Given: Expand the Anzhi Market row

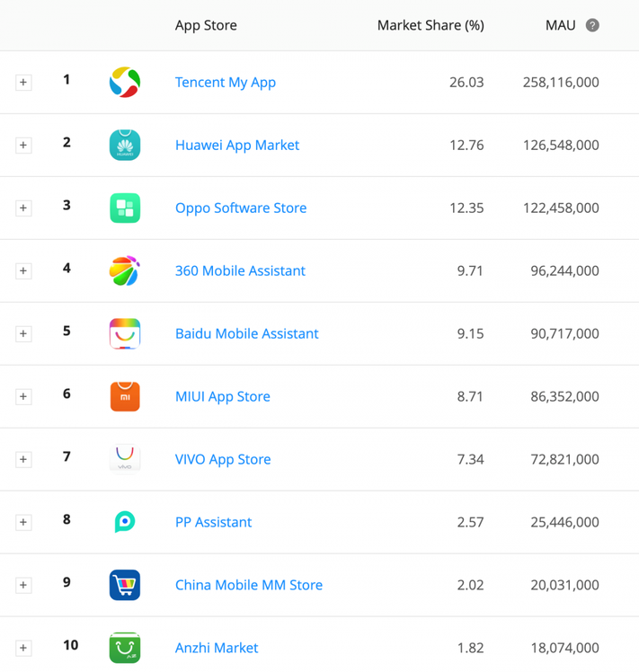Looking at the screenshot, I should (x=23, y=648).
